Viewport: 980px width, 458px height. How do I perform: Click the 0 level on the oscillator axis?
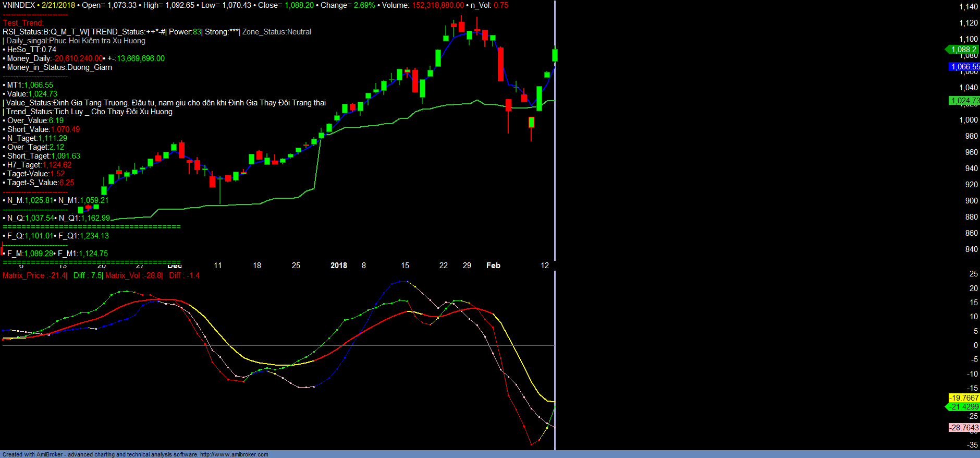click(x=975, y=345)
